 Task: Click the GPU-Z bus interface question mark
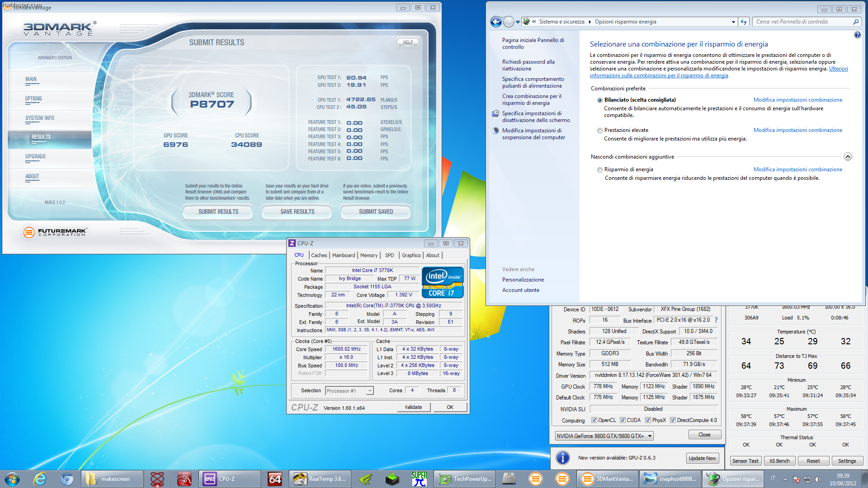(716, 320)
